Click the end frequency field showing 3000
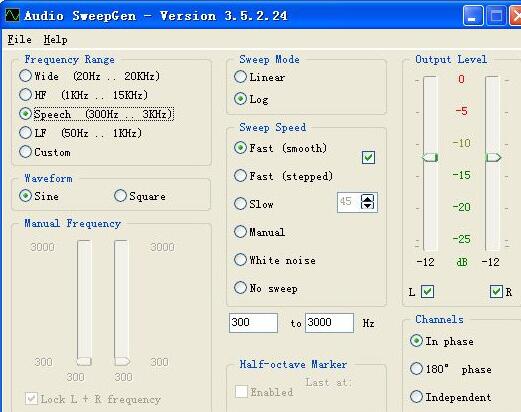 (x=329, y=323)
